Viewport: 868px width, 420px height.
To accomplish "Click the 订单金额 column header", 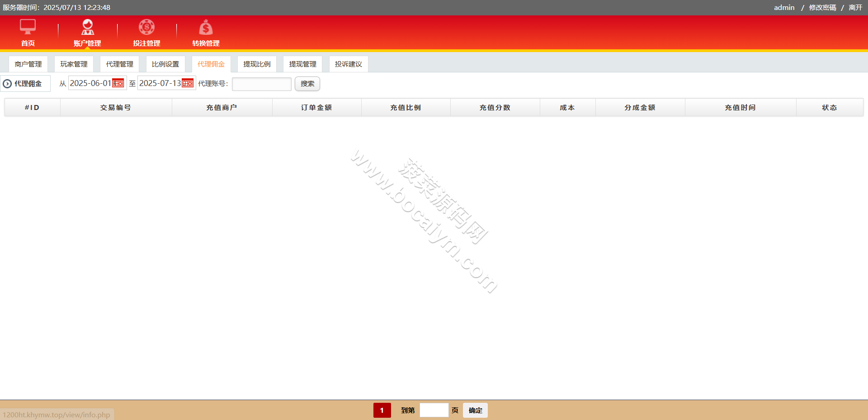I will pos(316,108).
